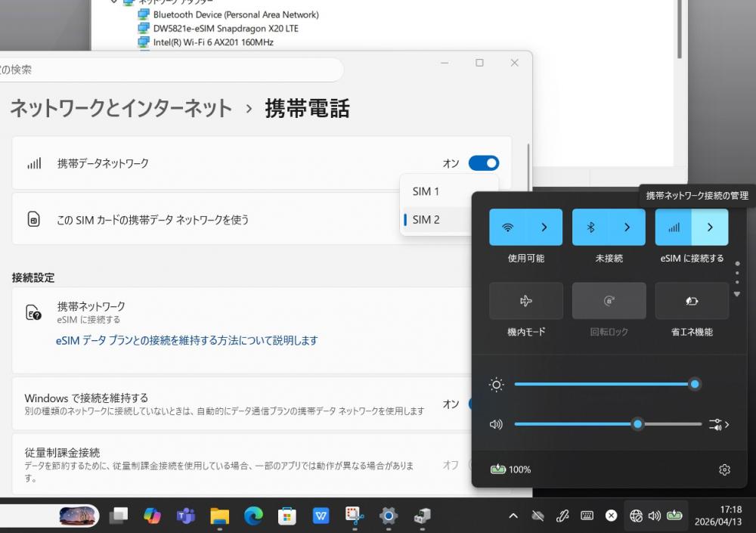Open Copilot from the taskbar

click(152, 516)
